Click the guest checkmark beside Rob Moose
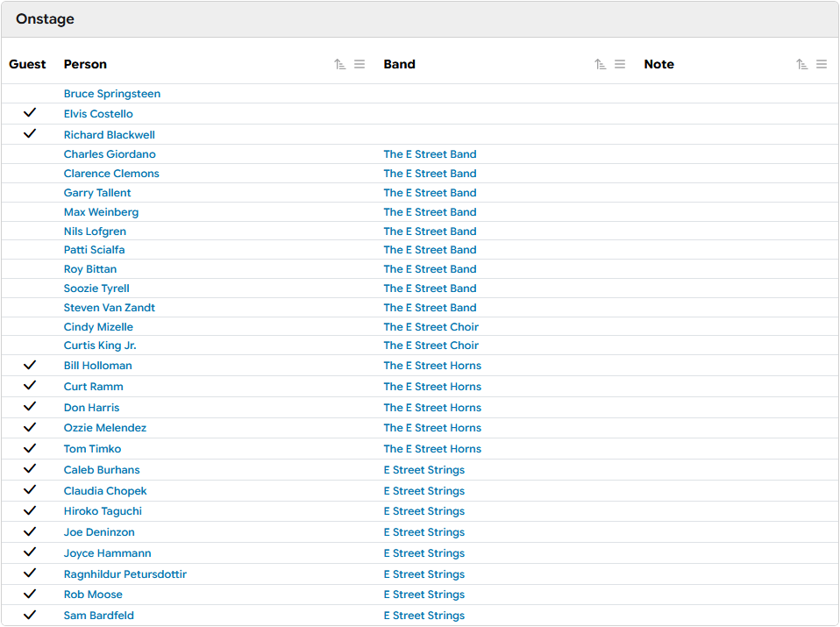 click(x=30, y=594)
